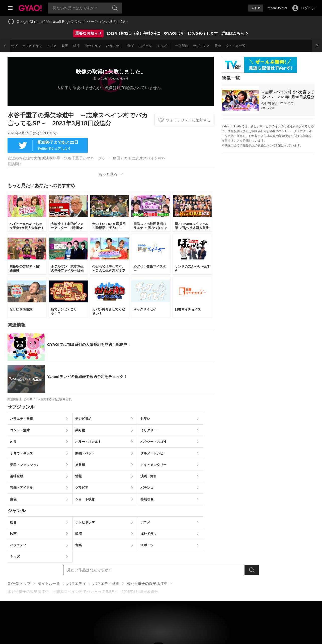Click the GYAO! logo
322x644 pixels.
point(30,8)
